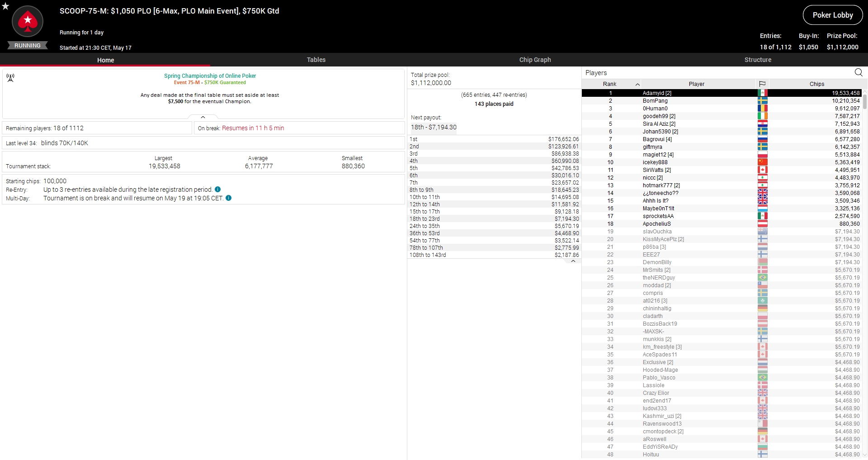Click the flag icon beside ¿¿toneecho??
The height and width of the screenshot is (460, 868).
[763, 193]
